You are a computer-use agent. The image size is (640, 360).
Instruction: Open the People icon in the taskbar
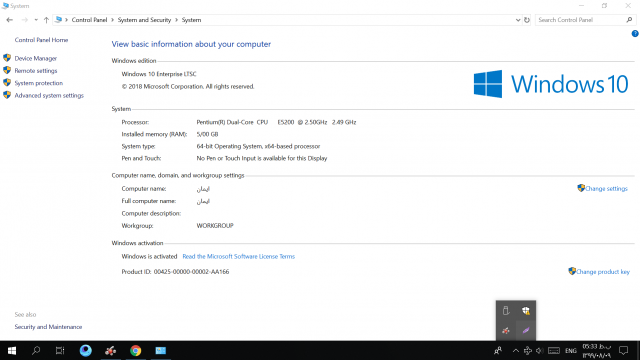pyautogui.click(x=498, y=351)
